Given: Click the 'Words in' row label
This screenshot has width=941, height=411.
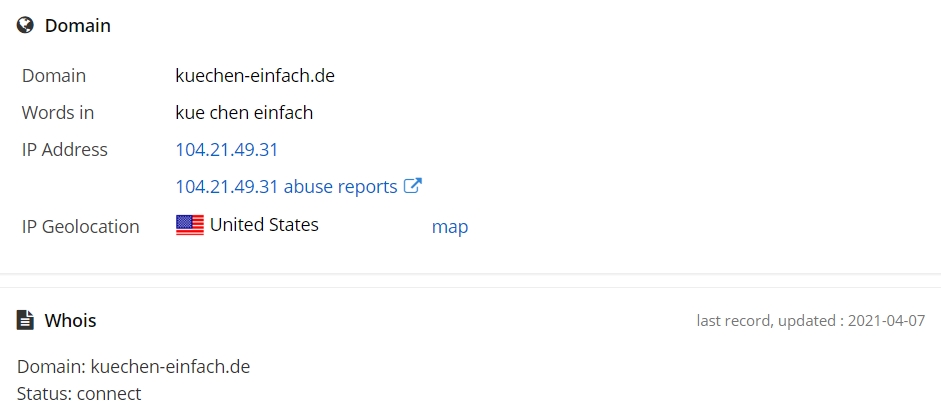Looking at the screenshot, I should click(58, 113).
